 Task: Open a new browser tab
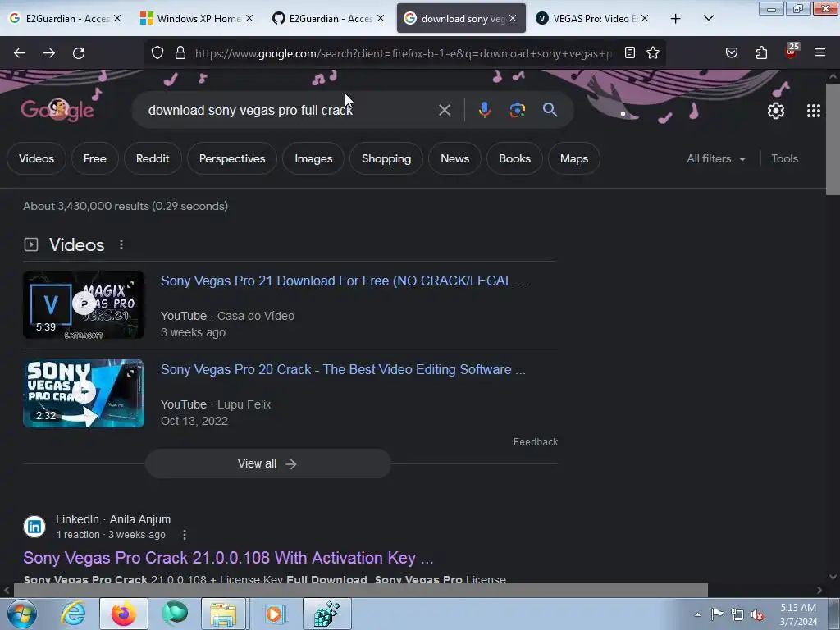click(x=676, y=19)
